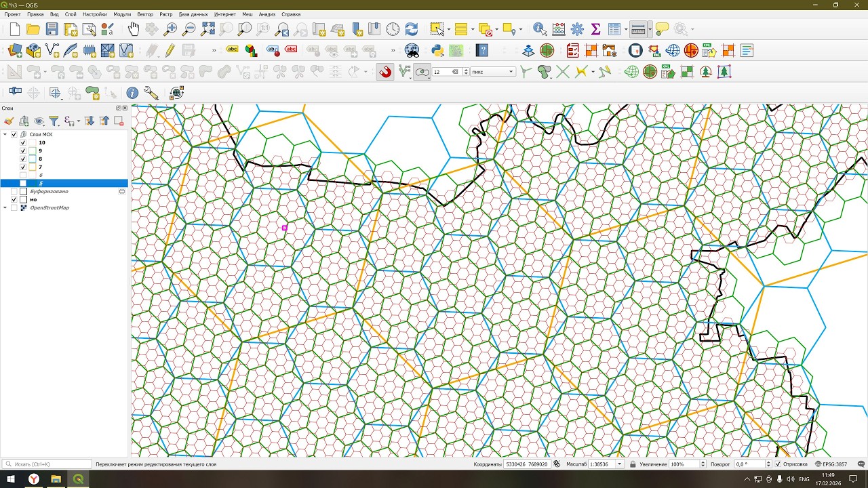The image size is (868, 488).
Task: Select the Pan Map hand tool
Action: point(134,29)
